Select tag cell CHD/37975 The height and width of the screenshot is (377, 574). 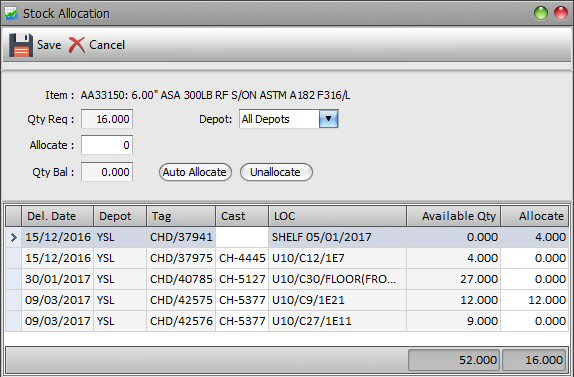click(181, 258)
